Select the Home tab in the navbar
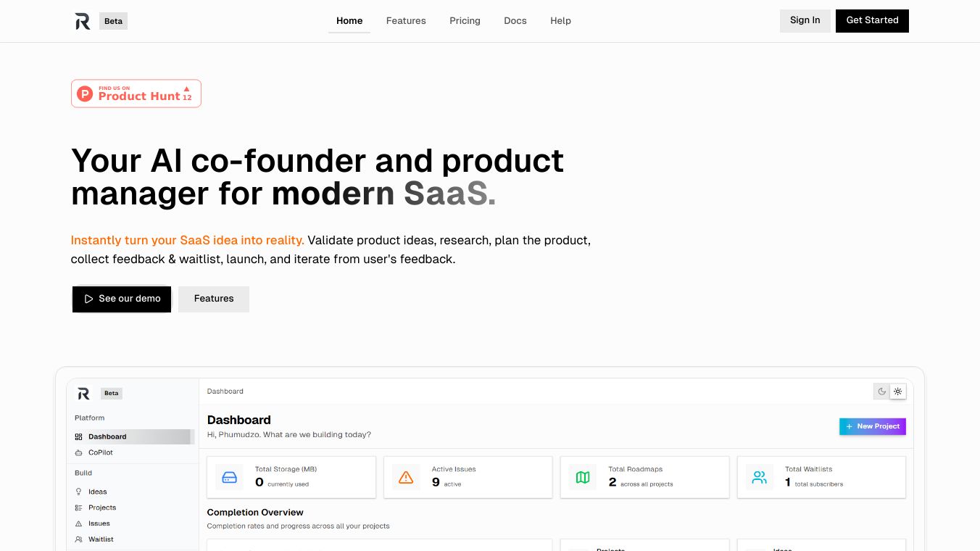This screenshot has width=980, height=551. [349, 21]
